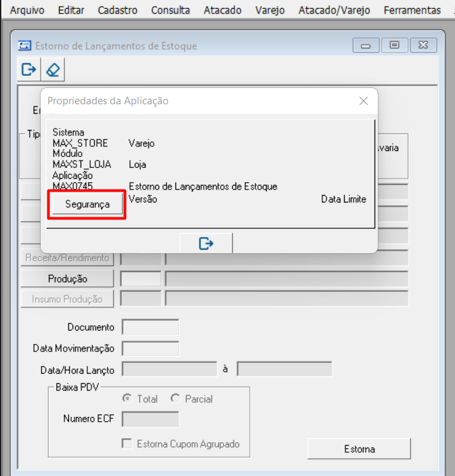Click the eraser clear icon in toolbar
This screenshot has height=476, width=455.
(53, 70)
